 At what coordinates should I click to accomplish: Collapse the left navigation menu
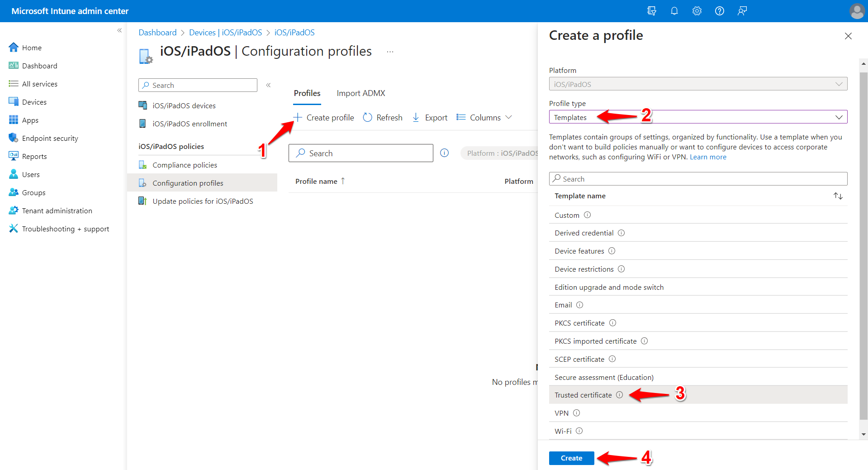[x=119, y=30]
